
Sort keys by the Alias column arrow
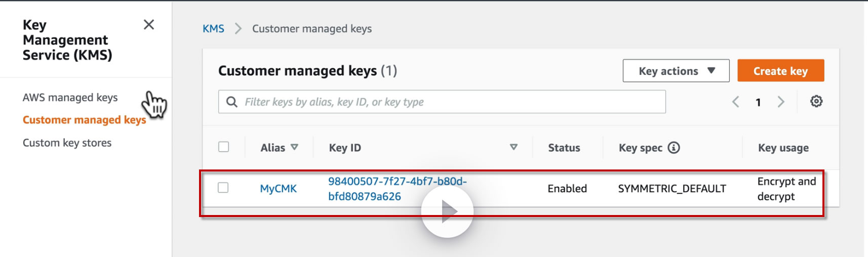point(294,147)
